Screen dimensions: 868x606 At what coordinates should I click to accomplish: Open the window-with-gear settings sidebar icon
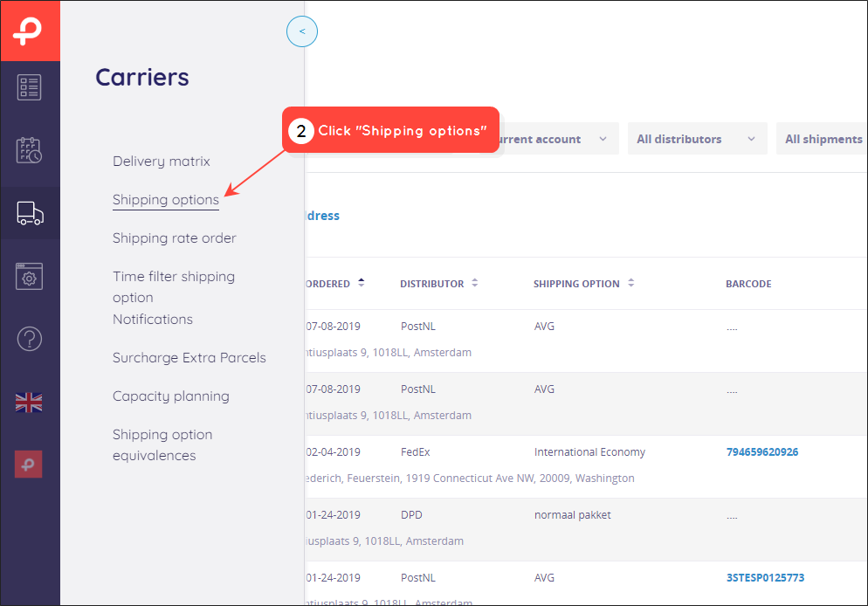tap(30, 276)
